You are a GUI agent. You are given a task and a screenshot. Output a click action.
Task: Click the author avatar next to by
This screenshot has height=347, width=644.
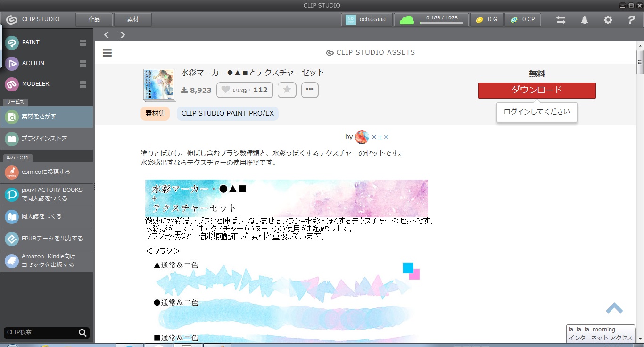[362, 137]
